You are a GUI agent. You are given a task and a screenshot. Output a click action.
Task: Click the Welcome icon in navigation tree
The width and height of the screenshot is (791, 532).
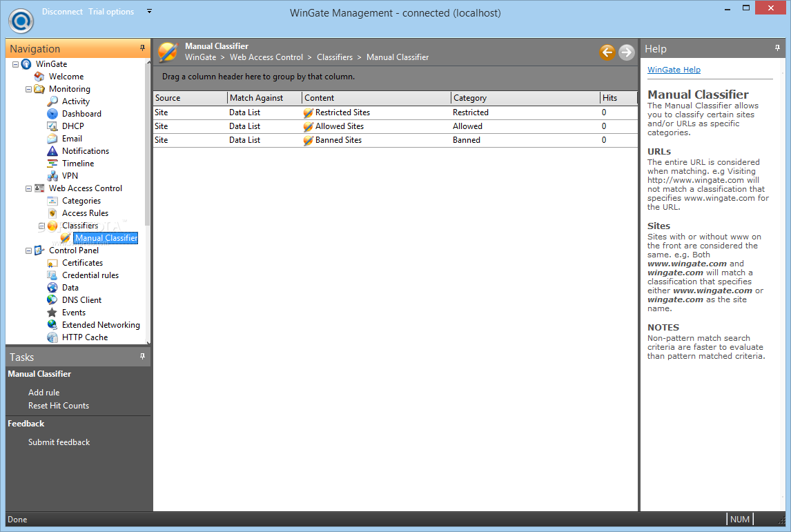[39, 77]
